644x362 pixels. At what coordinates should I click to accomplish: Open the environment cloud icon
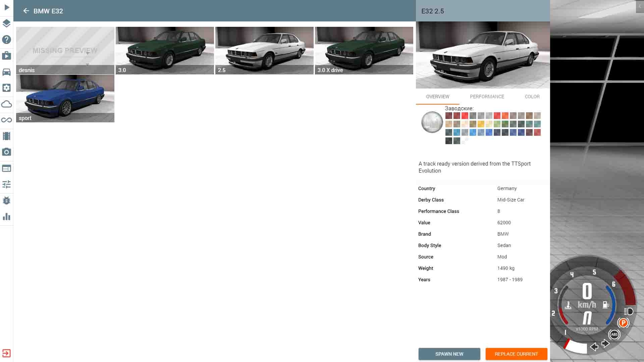pos(6,104)
